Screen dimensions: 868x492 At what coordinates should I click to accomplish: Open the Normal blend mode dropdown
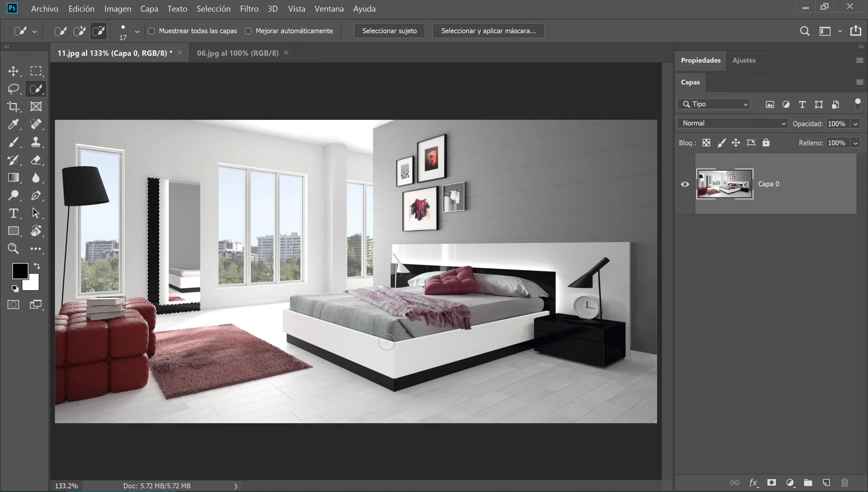point(733,123)
